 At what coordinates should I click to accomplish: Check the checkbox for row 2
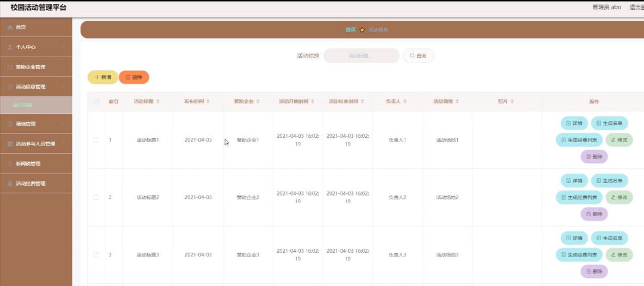(96, 197)
